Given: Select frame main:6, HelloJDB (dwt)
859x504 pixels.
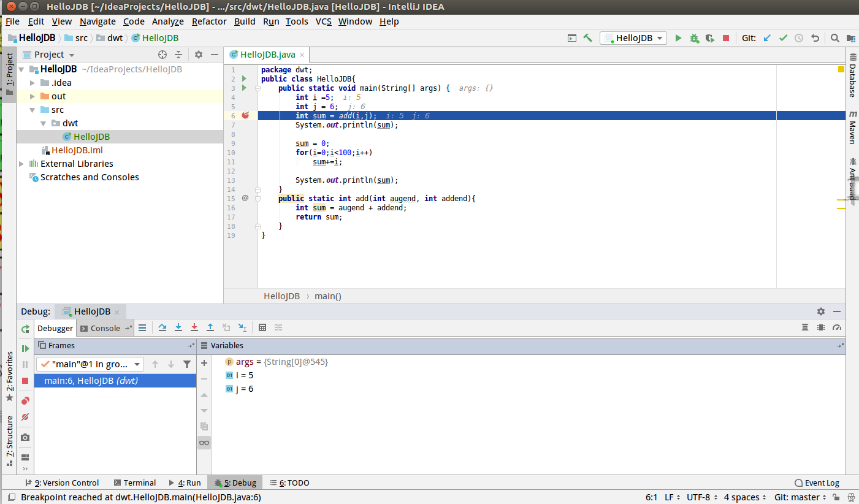Looking at the screenshot, I should click(115, 381).
